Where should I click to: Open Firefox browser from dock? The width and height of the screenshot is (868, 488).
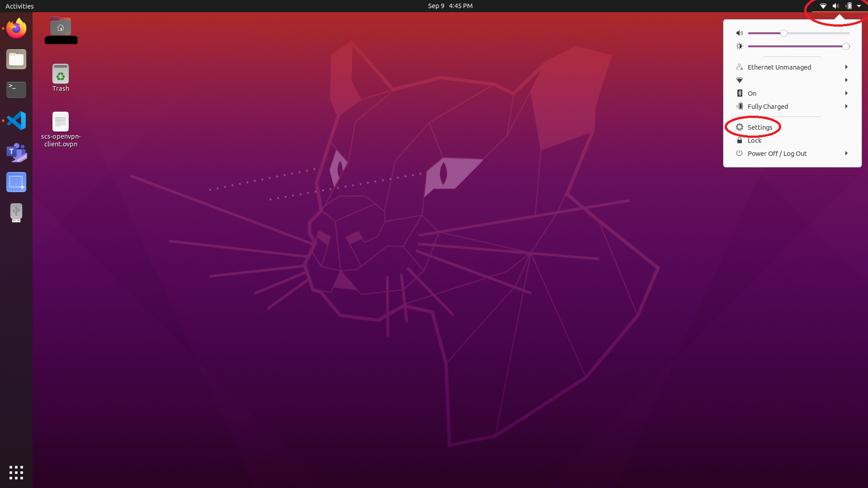(16, 28)
